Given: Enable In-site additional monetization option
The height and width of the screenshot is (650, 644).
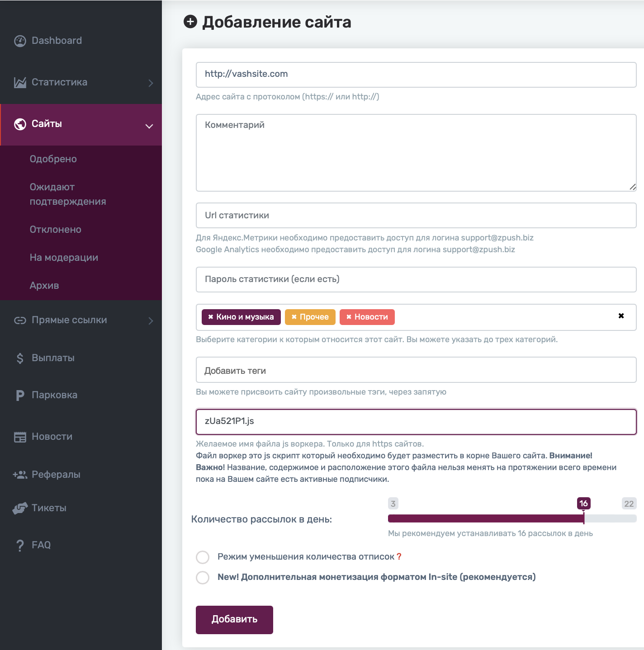Looking at the screenshot, I should click(203, 578).
